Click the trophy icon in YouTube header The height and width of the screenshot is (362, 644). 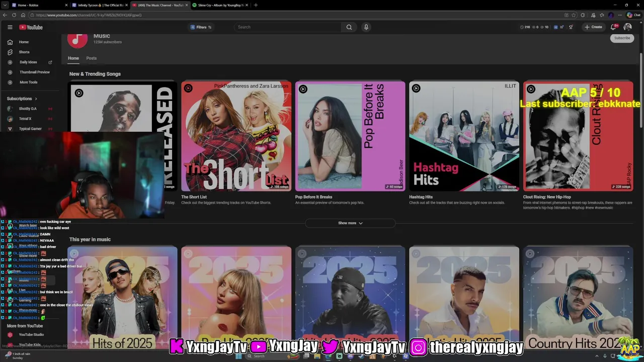click(x=571, y=27)
